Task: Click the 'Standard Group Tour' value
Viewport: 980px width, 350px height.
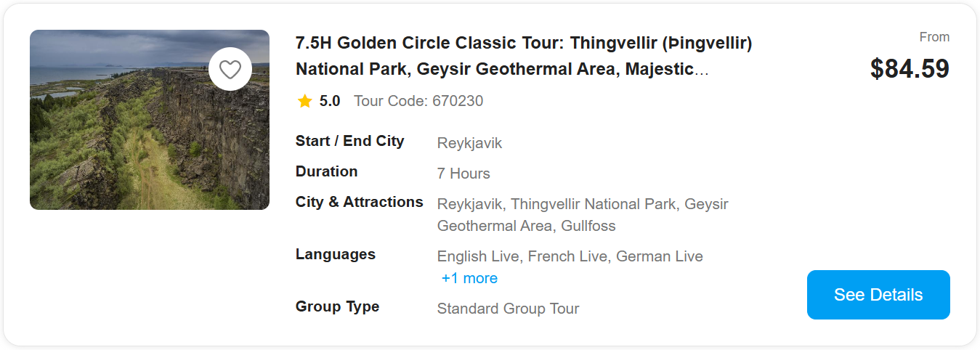Action: click(x=508, y=309)
